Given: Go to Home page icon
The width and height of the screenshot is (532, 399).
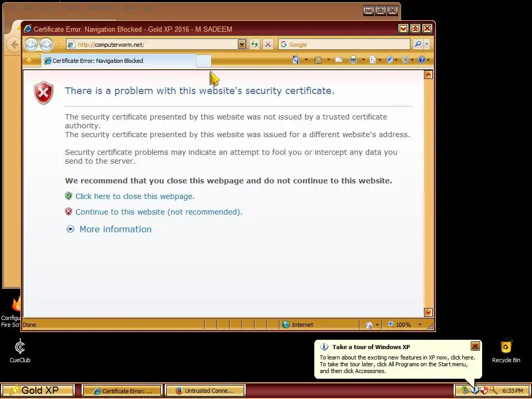Looking at the screenshot, I should (296, 60).
